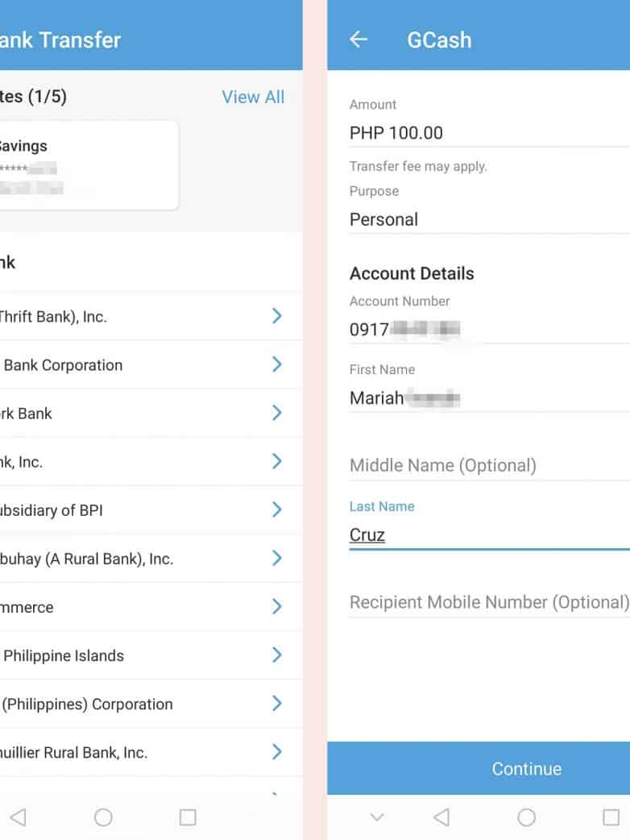The image size is (630, 840).
Task: Select the saved Savings account card
Action: coord(85,166)
